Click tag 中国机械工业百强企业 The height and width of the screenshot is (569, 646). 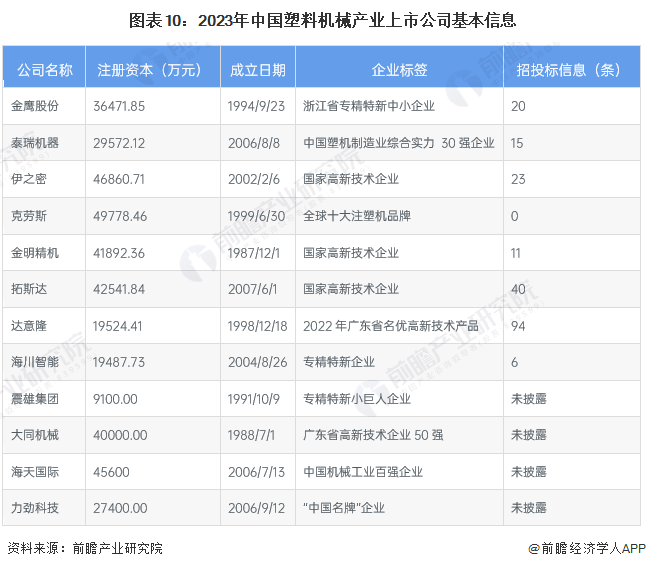click(x=363, y=472)
